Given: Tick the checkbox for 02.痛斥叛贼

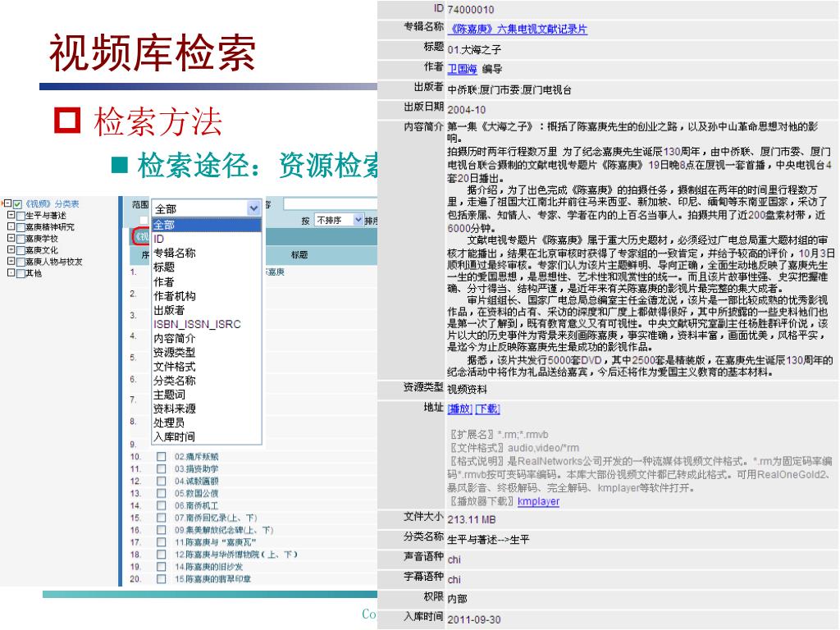Looking at the screenshot, I should click(x=162, y=457).
